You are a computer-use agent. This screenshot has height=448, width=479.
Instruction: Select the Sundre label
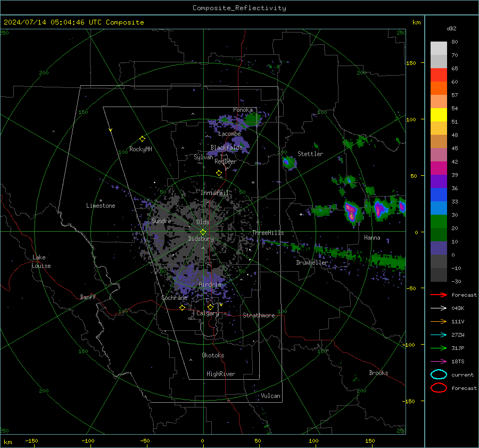161,221
